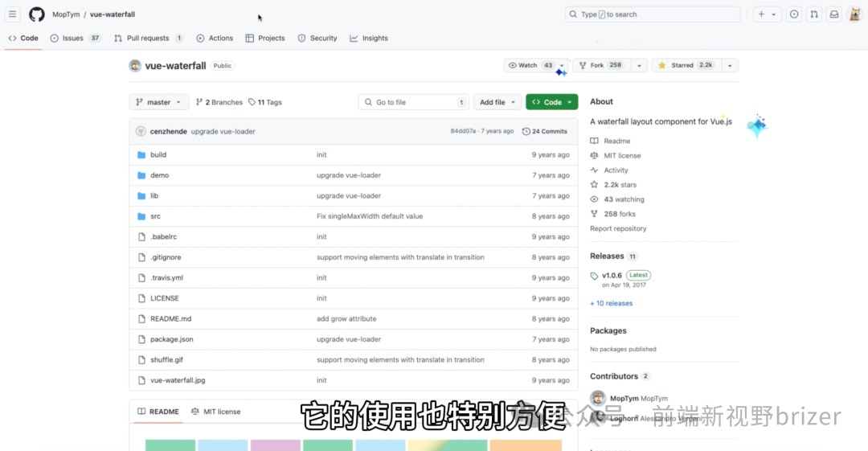
Task: Open the vue-waterfall.jpg file
Action: tap(178, 380)
